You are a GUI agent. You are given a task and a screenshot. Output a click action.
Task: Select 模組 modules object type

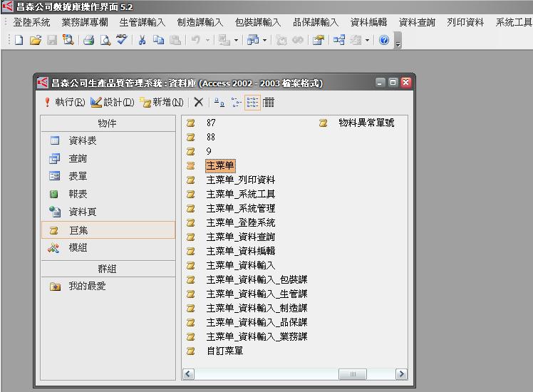[x=108, y=247]
